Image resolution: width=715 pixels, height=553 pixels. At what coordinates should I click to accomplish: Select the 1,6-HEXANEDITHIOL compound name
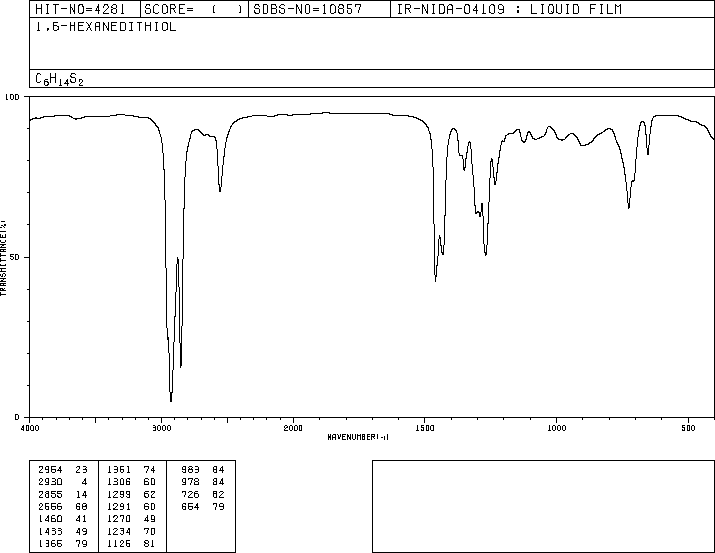(106, 27)
